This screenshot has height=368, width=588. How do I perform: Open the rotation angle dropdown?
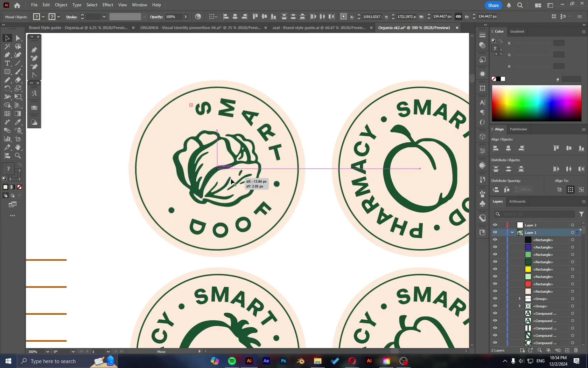click(73, 352)
